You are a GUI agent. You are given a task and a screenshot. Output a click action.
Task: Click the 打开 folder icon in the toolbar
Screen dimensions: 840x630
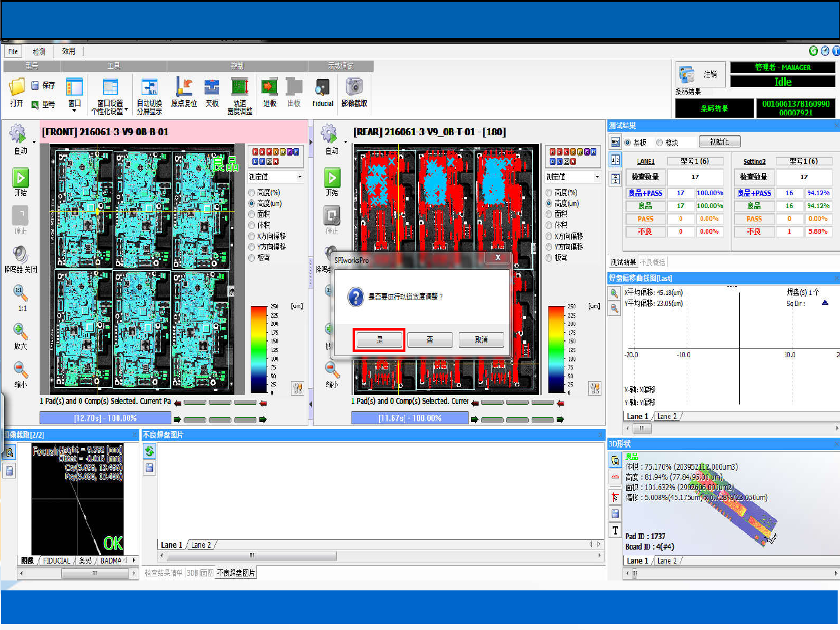click(16, 88)
